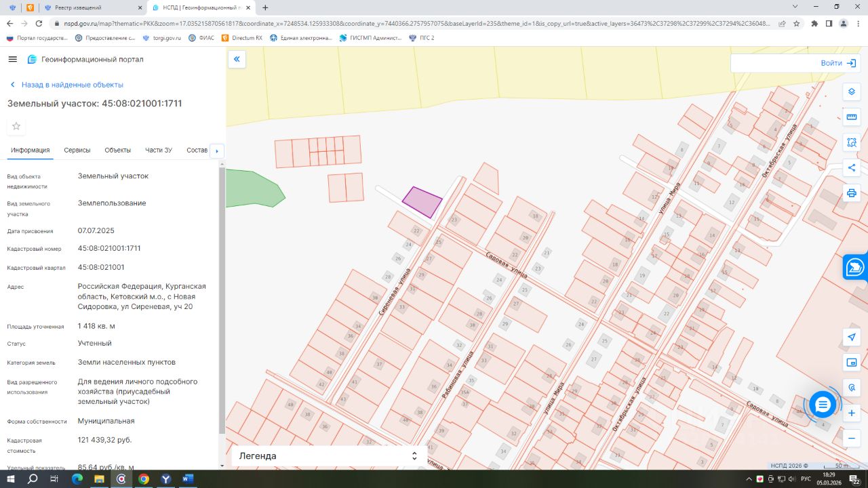
Task: Show more tabs with right arrow
Action: pyautogui.click(x=217, y=150)
